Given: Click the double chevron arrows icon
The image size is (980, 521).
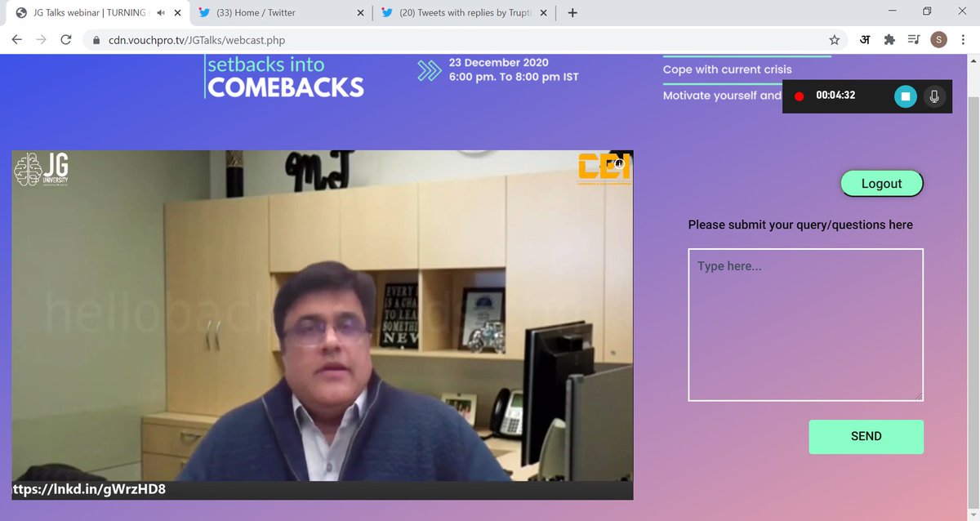Looking at the screenshot, I should click(429, 71).
